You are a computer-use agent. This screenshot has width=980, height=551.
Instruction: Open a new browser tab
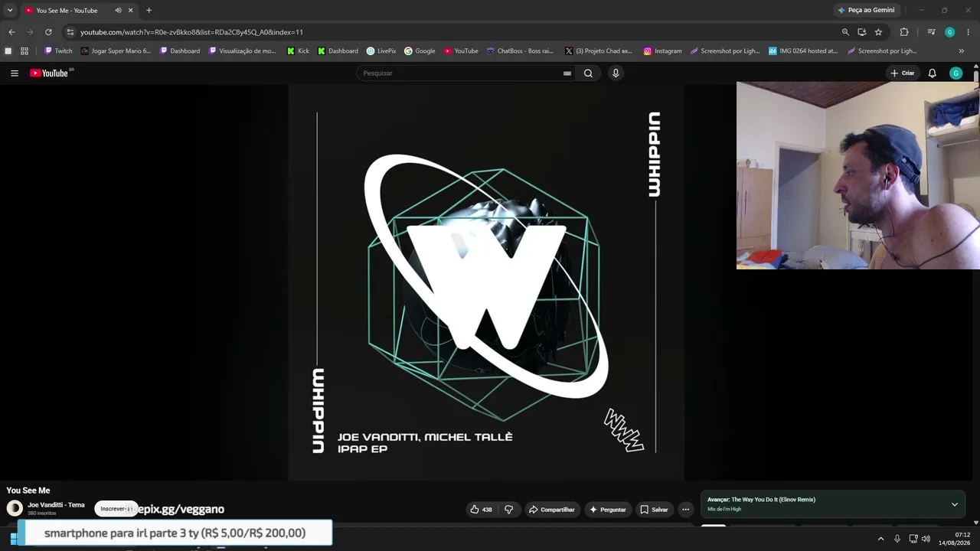(149, 11)
